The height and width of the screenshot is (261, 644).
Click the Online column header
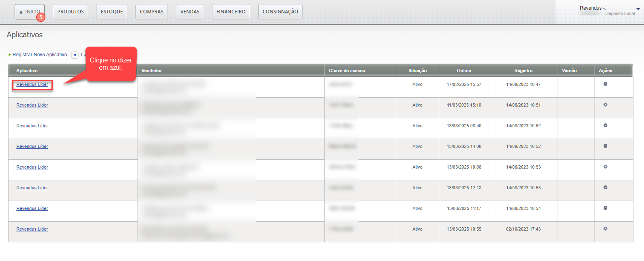pyautogui.click(x=464, y=71)
